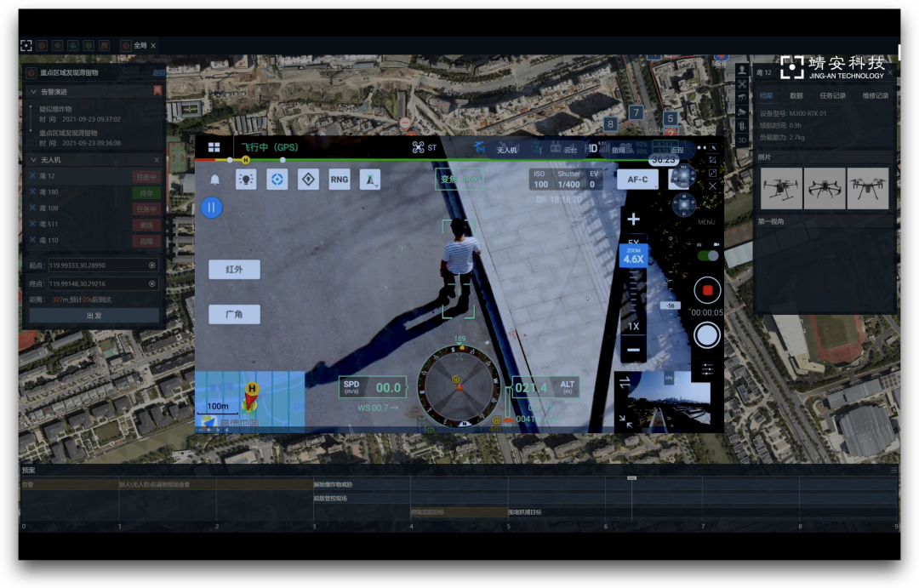Click the red bookmark icon in 告警演进 header
This screenshot has width=919, height=588.
(x=157, y=91)
